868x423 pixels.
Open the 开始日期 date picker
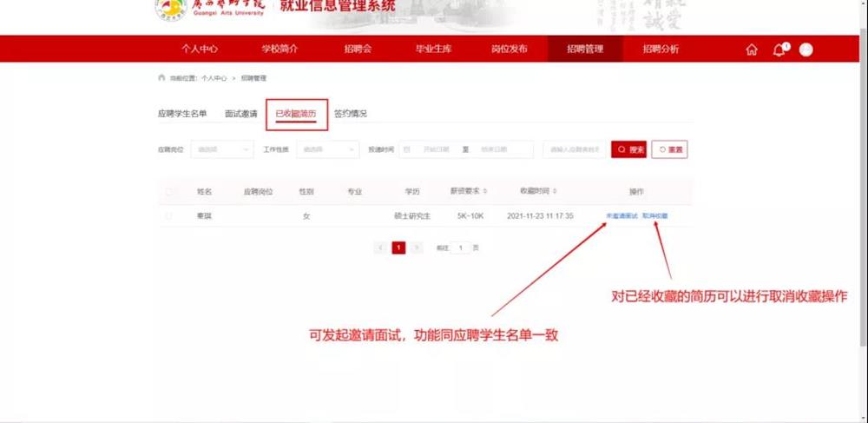(x=430, y=149)
